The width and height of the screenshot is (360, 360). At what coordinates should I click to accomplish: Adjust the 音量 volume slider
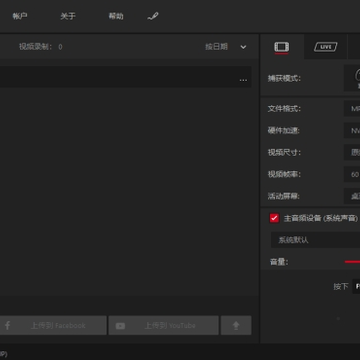click(x=352, y=262)
